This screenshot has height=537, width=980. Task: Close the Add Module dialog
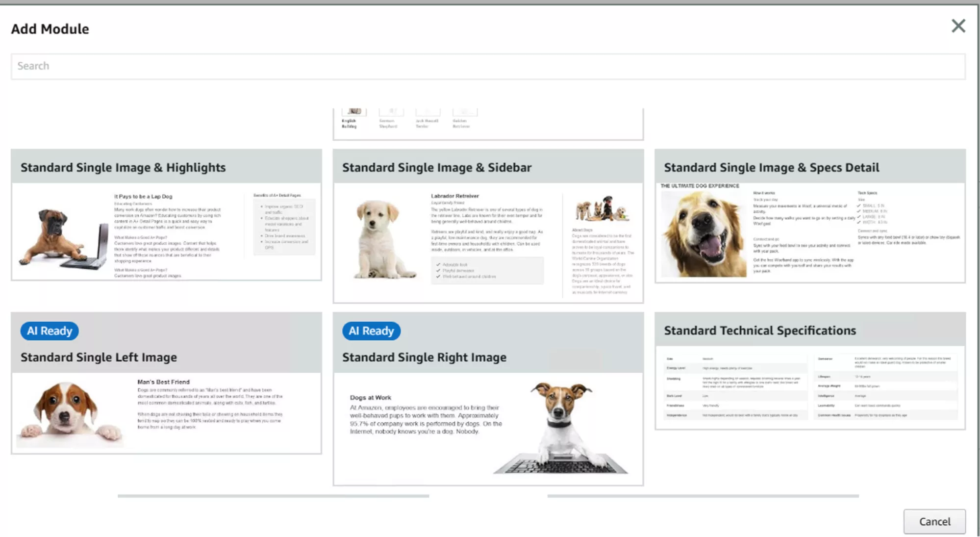[x=958, y=26]
